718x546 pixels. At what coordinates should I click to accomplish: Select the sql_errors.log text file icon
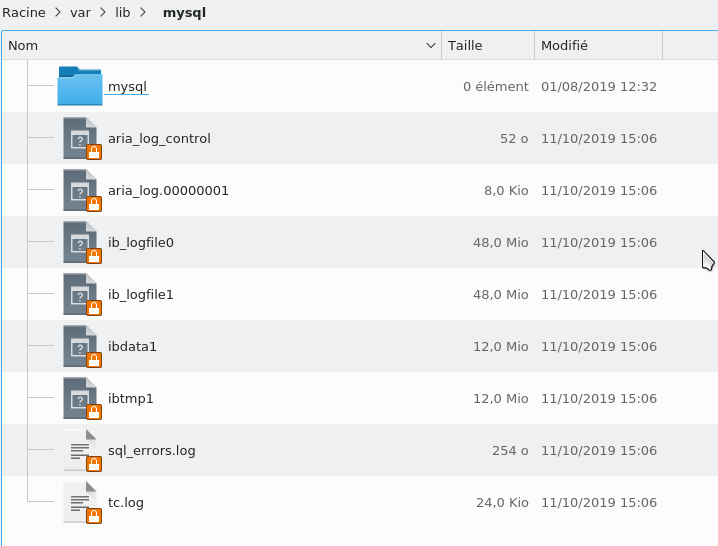82,450
